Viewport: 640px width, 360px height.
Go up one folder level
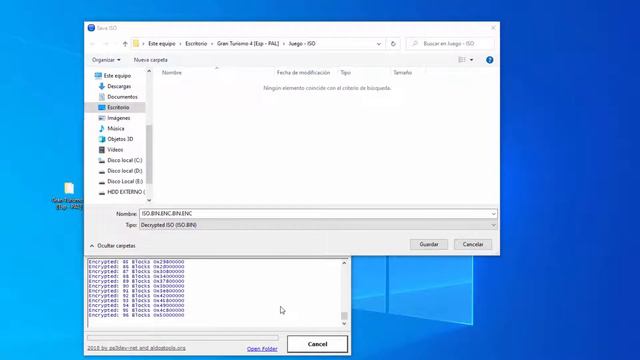click(125, 44)
